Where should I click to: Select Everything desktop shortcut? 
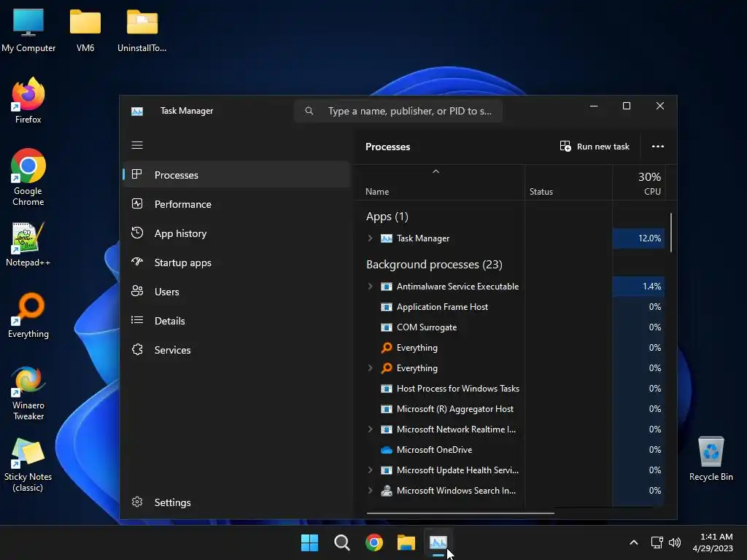click(x=28, y=315)
